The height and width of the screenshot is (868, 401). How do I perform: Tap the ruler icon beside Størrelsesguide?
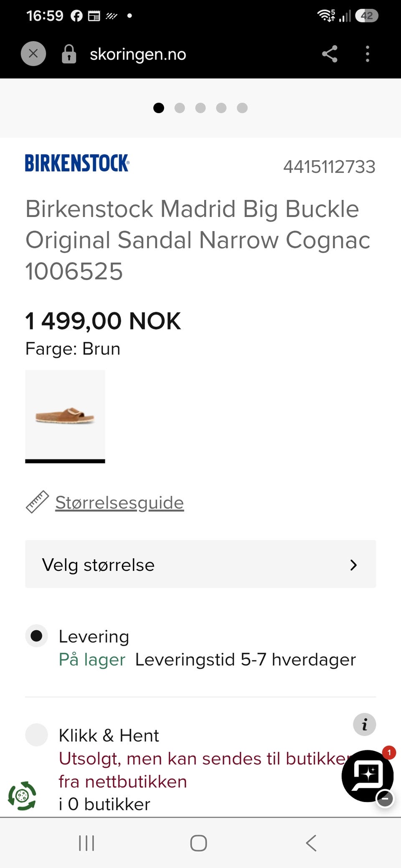pos(37,502)
